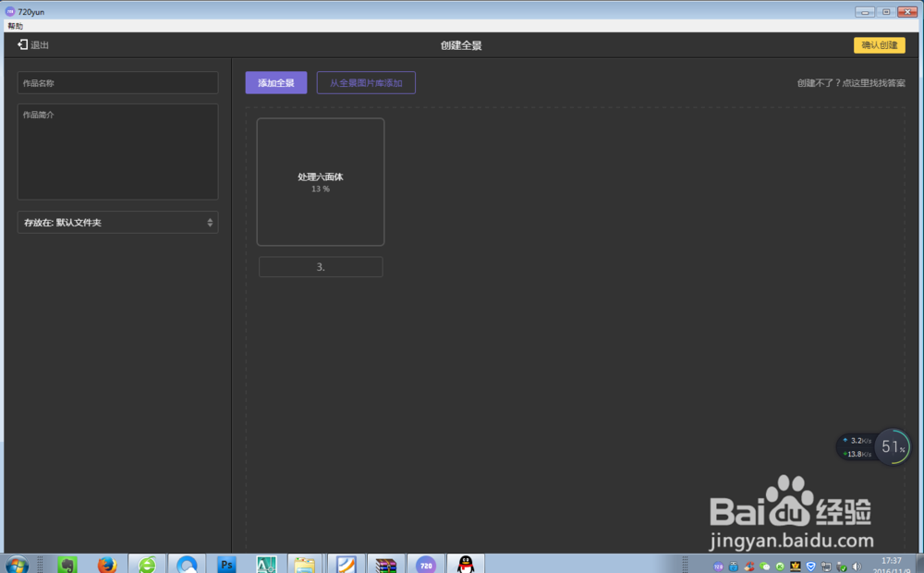Click the panorama name field showing 3.
The image size is (924, 573).
point(321,267)
